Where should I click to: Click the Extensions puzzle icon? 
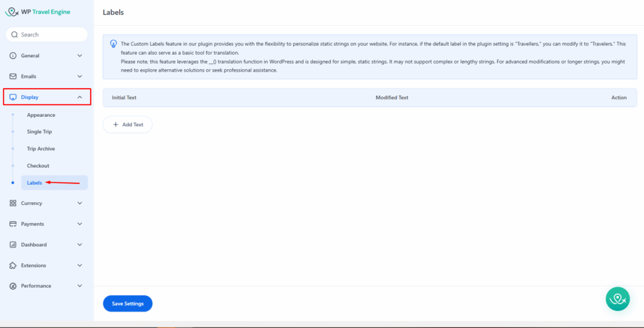click(x=13, y=265)
